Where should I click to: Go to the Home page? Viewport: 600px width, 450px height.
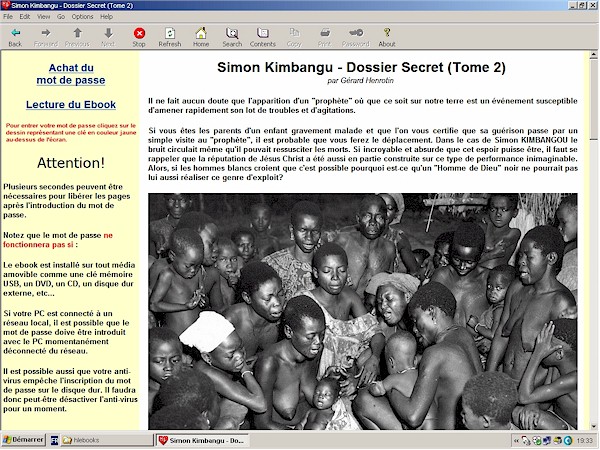[201, 37]
